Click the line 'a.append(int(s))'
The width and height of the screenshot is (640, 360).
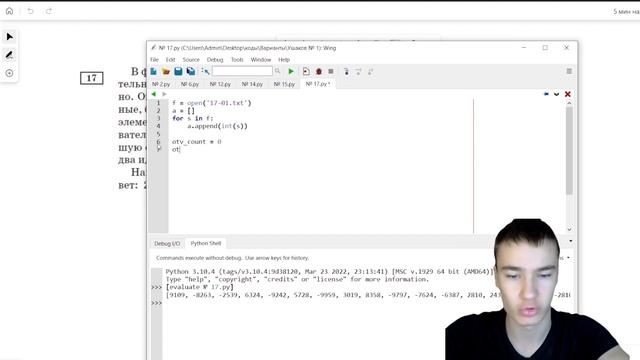pyautogui.click(x=218, y=126)
